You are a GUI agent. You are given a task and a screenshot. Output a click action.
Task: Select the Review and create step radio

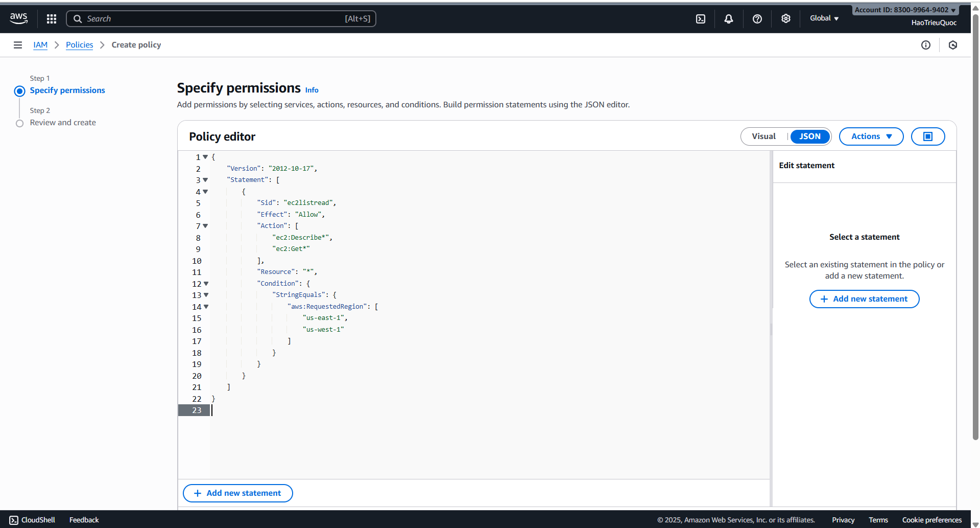[x=19, y=123]
